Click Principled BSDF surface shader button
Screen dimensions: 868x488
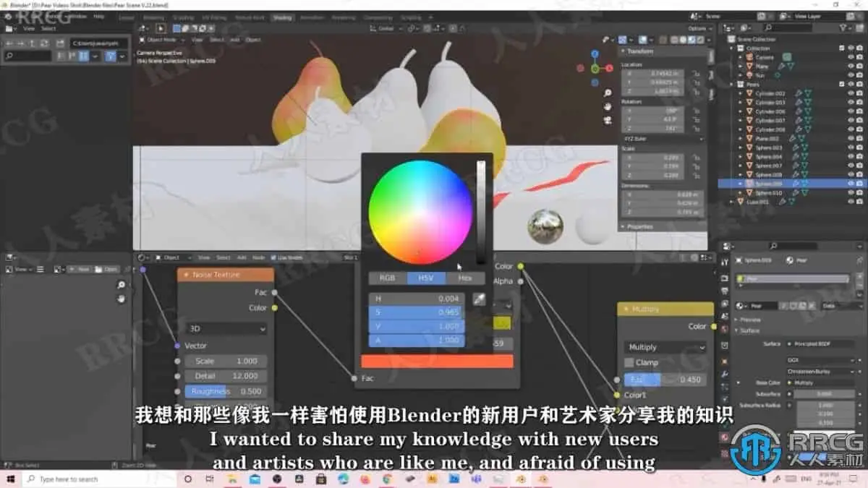820,343
